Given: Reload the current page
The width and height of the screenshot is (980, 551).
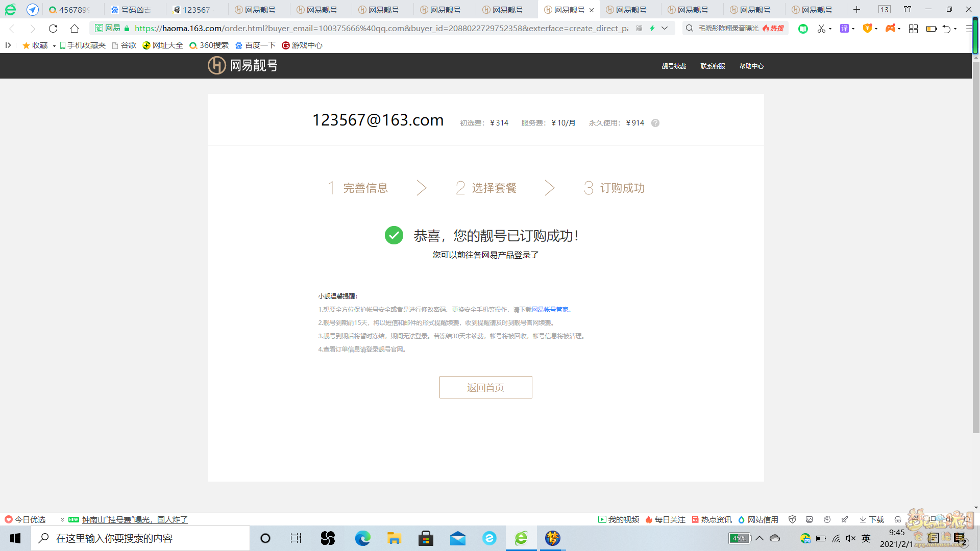Looking at the screenshot, I should click(53, 29).
